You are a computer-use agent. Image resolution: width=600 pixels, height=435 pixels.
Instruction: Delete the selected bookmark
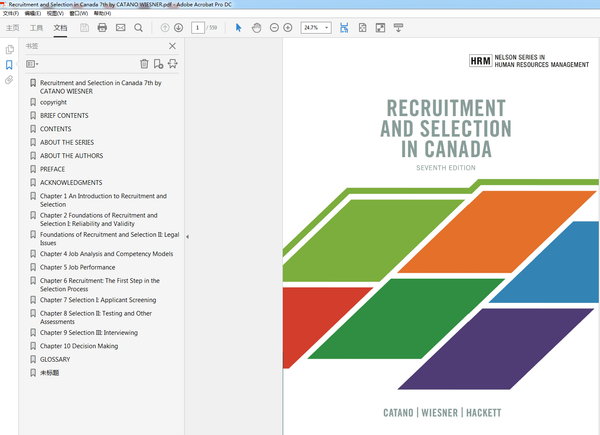(x=144, y=64)
